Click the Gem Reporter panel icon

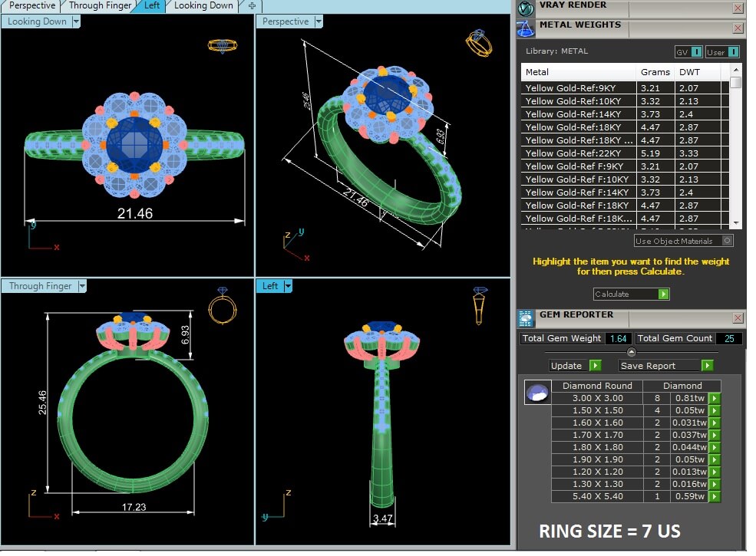point(526,318)
